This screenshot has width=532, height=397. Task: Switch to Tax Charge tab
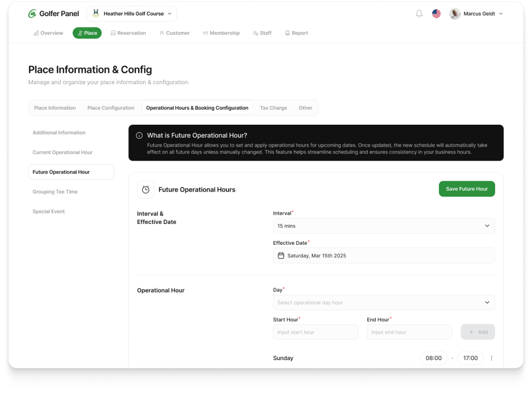pos(273,108)
